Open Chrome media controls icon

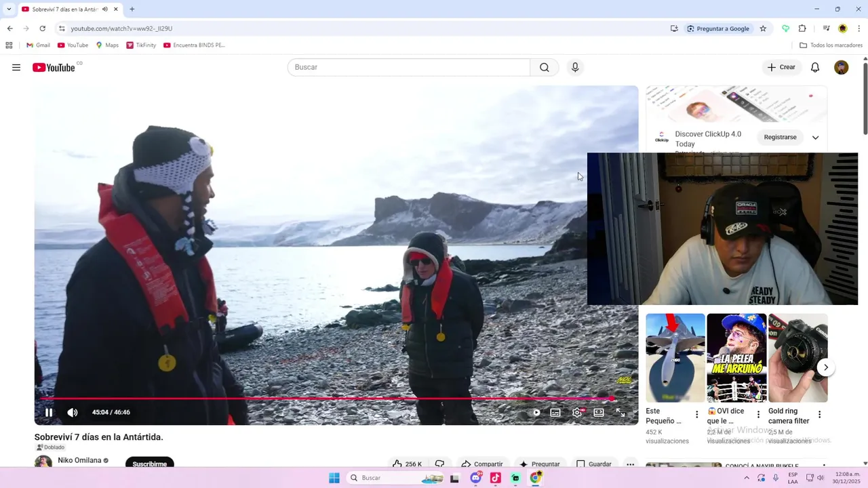click(826, 28)
